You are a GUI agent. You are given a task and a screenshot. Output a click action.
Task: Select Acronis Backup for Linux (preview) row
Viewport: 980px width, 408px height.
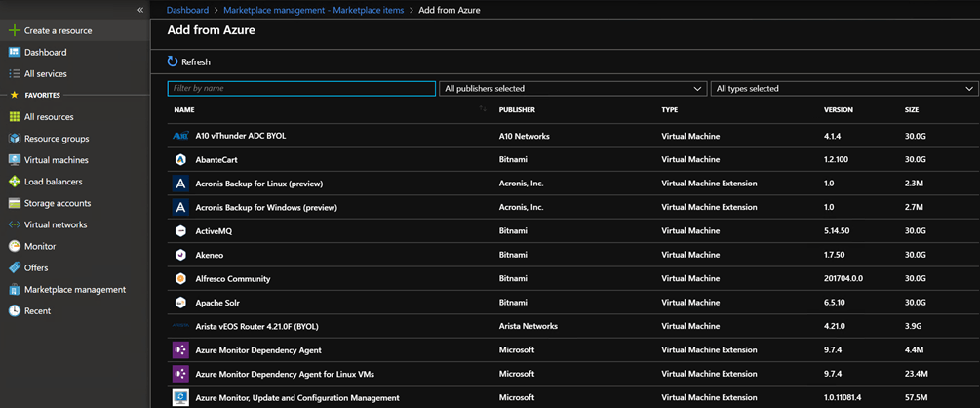[x=573, y=184]
